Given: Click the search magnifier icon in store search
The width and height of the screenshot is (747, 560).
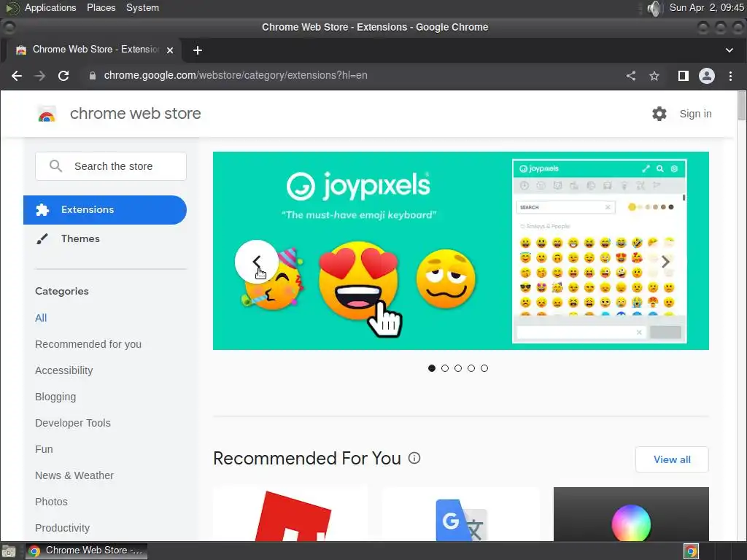Looking at the screenshot, I should click(55, 166).
